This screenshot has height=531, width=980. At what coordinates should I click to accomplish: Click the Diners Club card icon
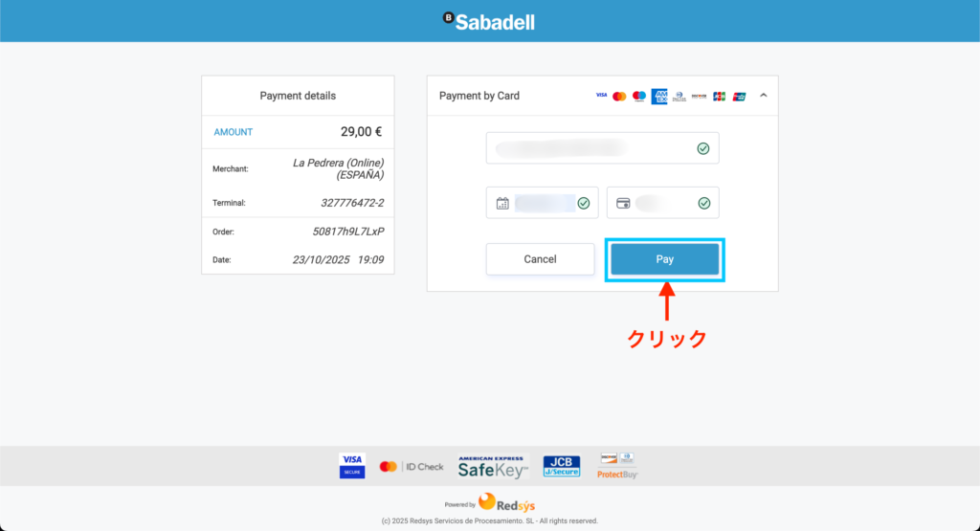(679, 96)
